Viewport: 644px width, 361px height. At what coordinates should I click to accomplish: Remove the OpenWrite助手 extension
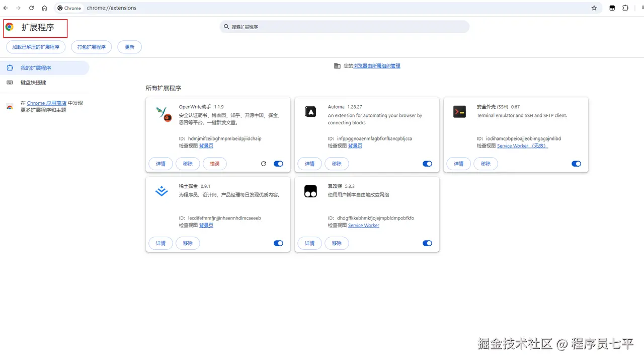[x=188, y=164]
